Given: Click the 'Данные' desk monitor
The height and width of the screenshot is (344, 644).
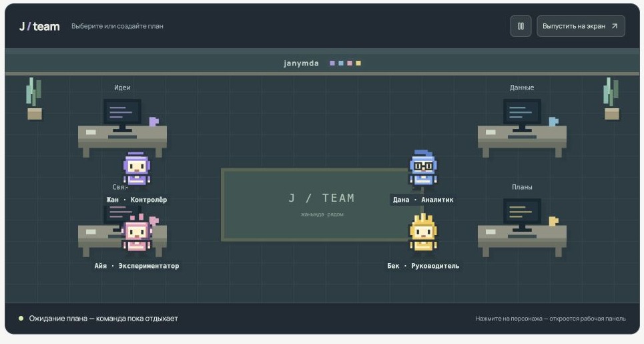Looking at the screenshot, I should pos(522,115).
